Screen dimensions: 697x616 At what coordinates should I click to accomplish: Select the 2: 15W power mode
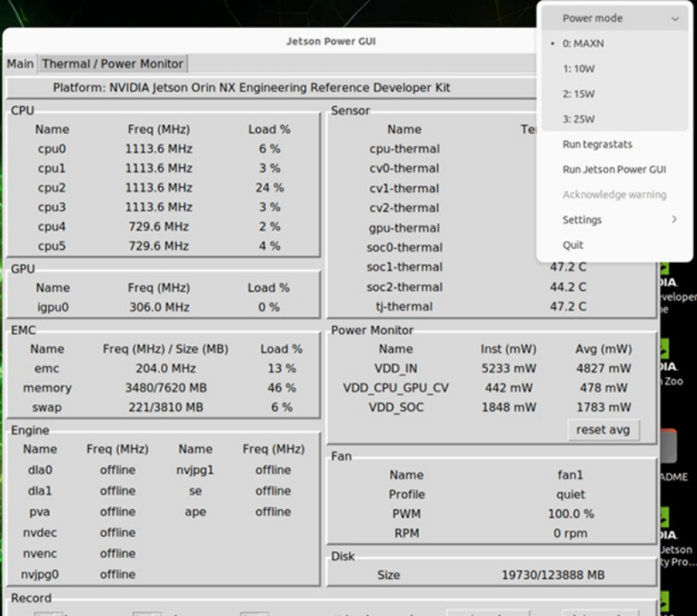[x=578, y=94]
